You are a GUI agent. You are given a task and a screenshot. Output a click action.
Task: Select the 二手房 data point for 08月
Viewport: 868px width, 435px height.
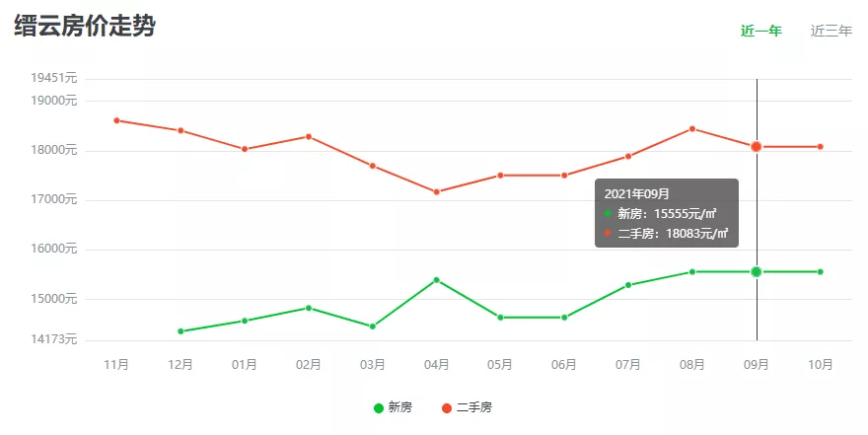[x=692, y=128]
